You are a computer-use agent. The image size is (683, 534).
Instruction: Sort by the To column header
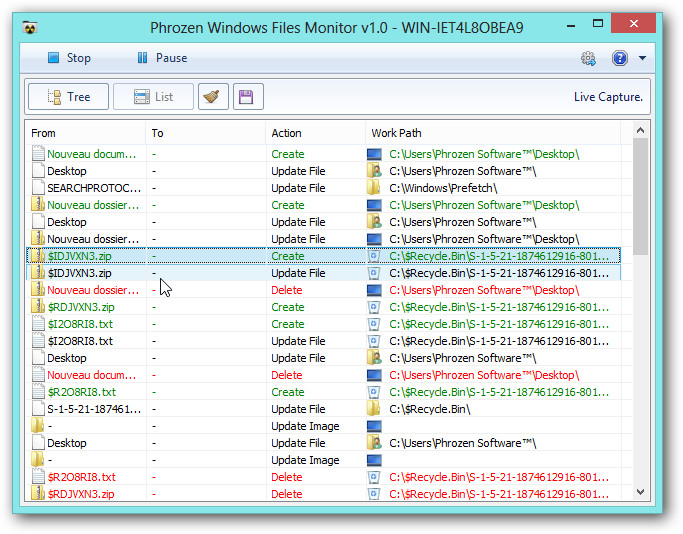click(206, 133)
